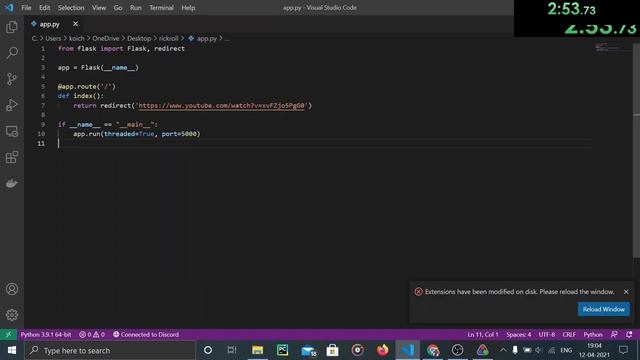Open the YouTube URL link in code
This screenshot has width=640, height=360.
[x=221, y=105]
